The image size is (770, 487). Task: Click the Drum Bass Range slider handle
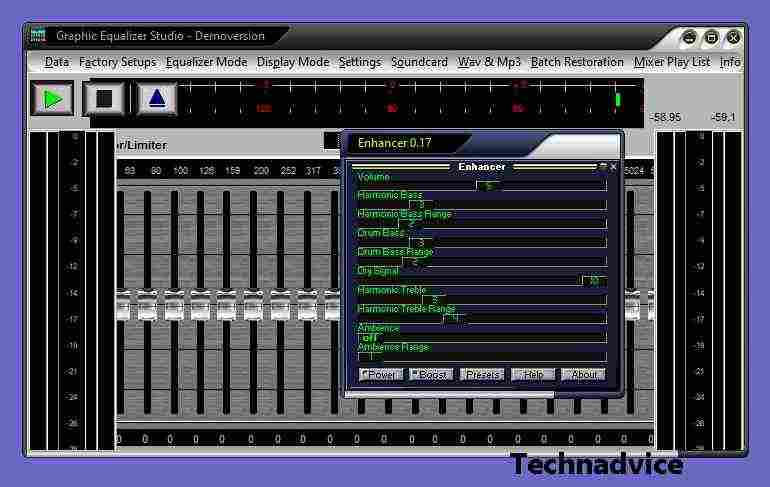[x=414, y=262]
